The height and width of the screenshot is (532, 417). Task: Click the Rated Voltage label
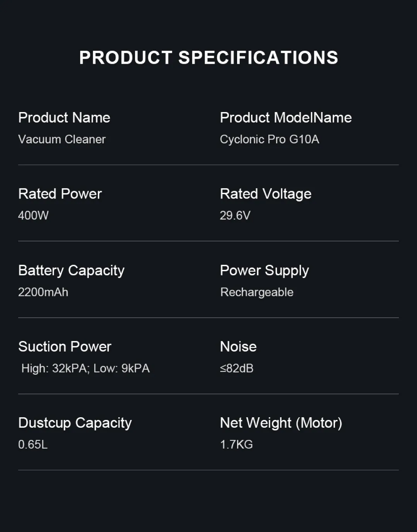point(266,194)
